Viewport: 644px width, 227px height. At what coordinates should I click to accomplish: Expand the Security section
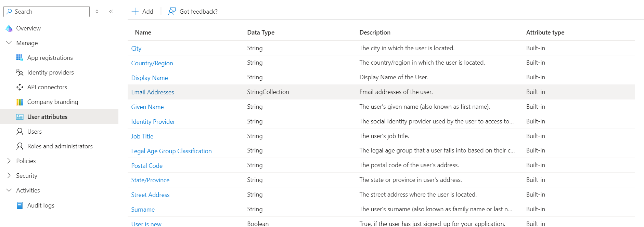click(x=9, y=176)
